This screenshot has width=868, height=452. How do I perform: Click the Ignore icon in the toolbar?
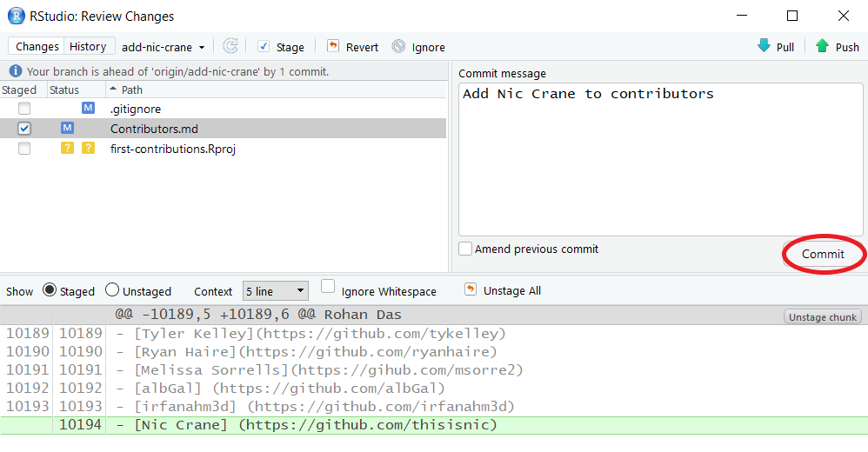point(398,46)
